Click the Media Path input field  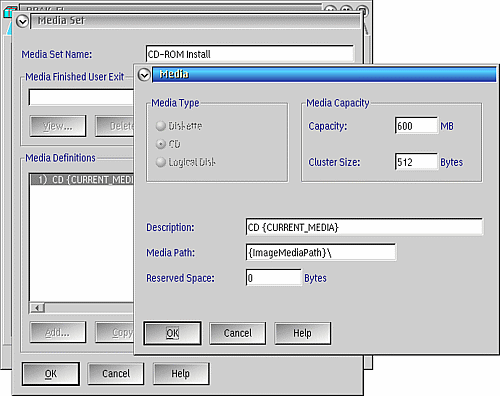[321, 252]
